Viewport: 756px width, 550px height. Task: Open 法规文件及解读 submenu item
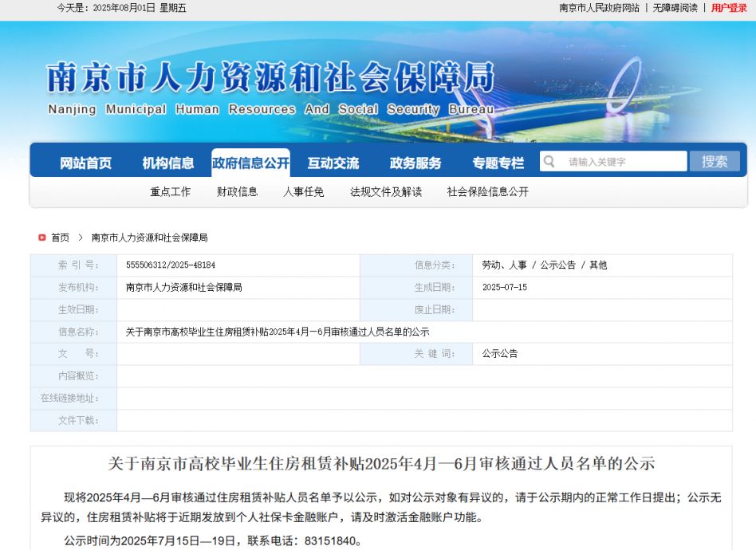point(386,192)
